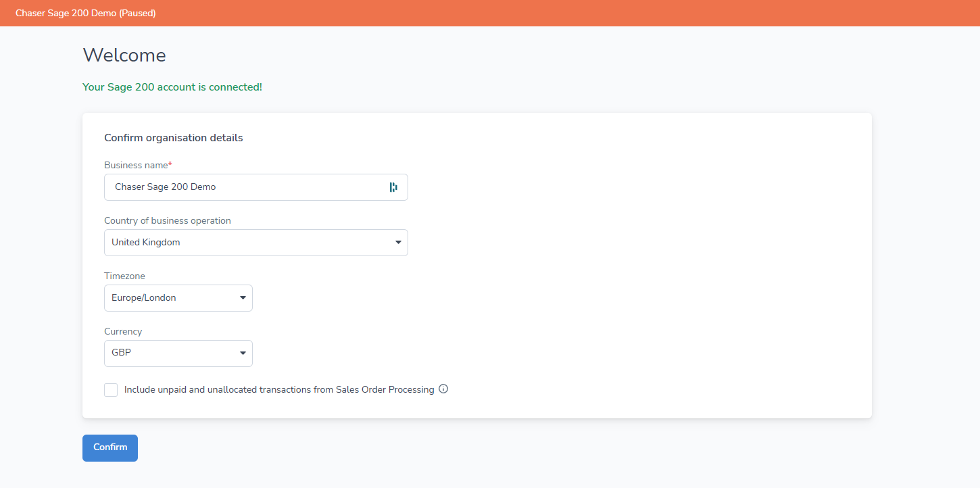Click the Chaser Sage 200 Demo (Paused) banner

(x=490, y=13)
